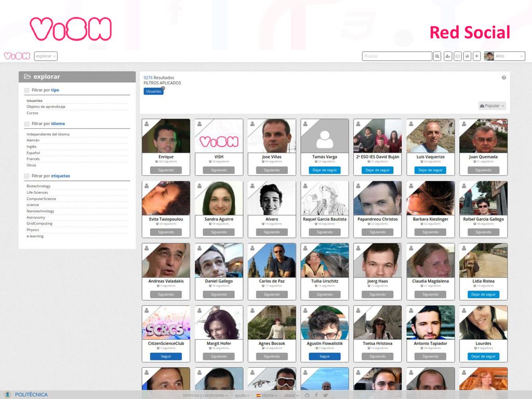The height and width of the screenshot is (399, 532).
Task: Toggle Seguir on CitizenScienceClub card
Action: (166, 356)
